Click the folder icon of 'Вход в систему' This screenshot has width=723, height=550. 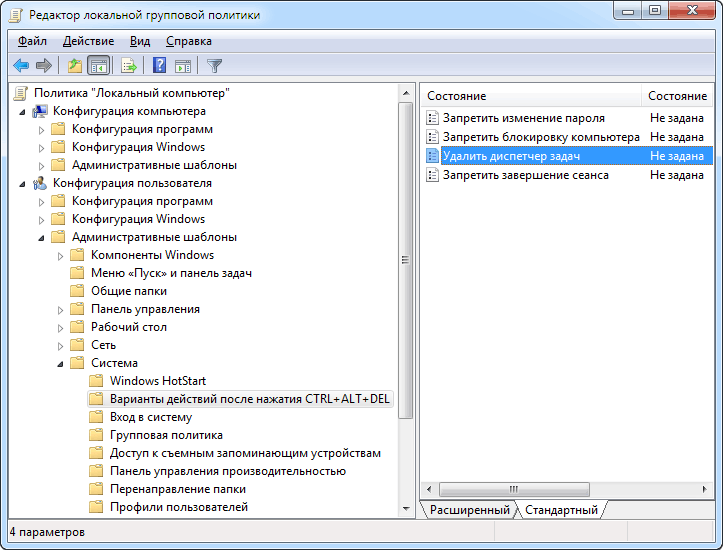click(x=96, y=417)
